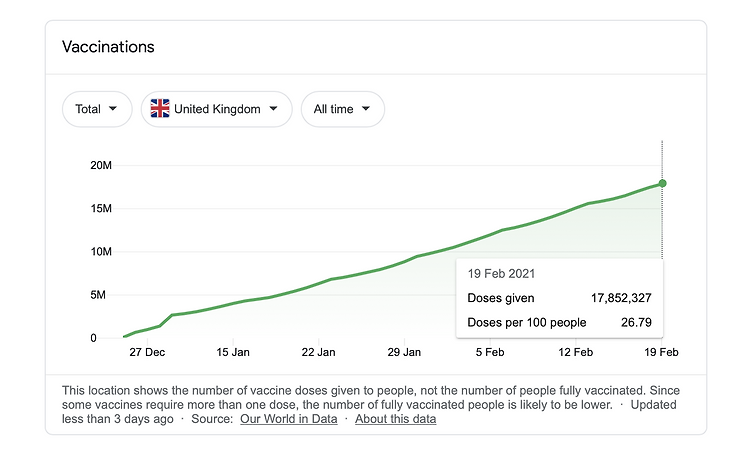750x455 pixels.
Task: Open the Our World in Data link
Action: pyautogui.click(x=288, y=419)
